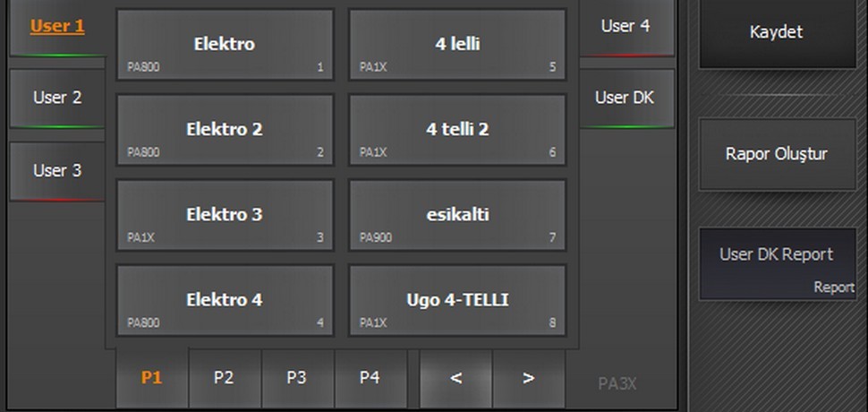Select the Elektro preset pad

point(225,45)
